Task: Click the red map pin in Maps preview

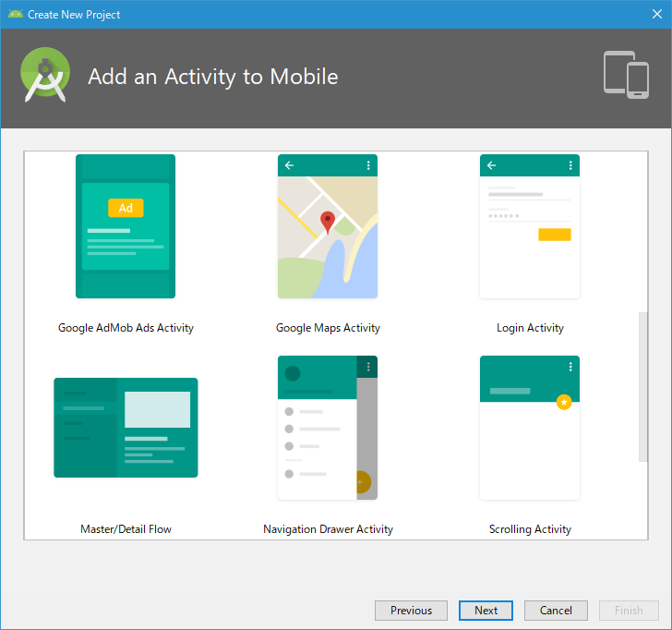Action: point(328,222)
